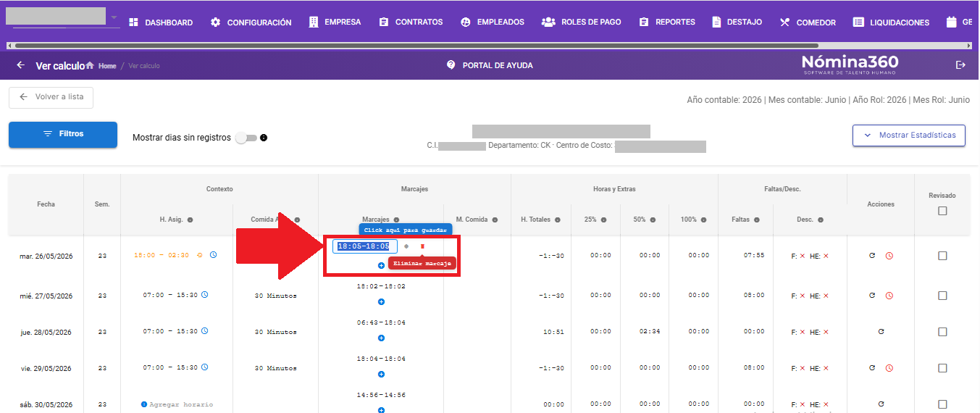Open PORTAL DE AYUDA link

click(x=490, y=65)
